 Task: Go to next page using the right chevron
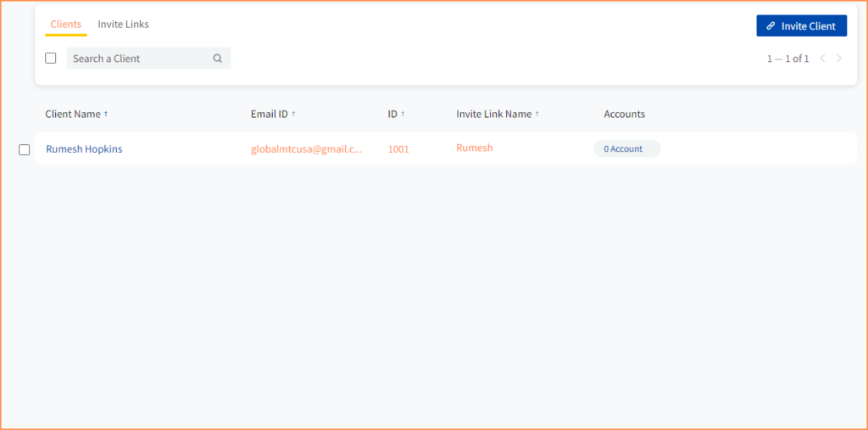click(839, 59)
